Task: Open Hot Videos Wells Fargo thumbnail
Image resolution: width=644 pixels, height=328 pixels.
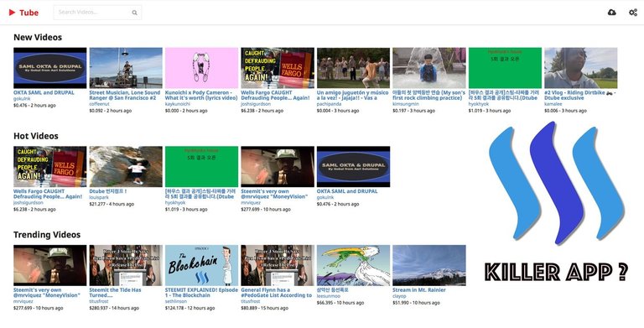Action: [50, 166]
